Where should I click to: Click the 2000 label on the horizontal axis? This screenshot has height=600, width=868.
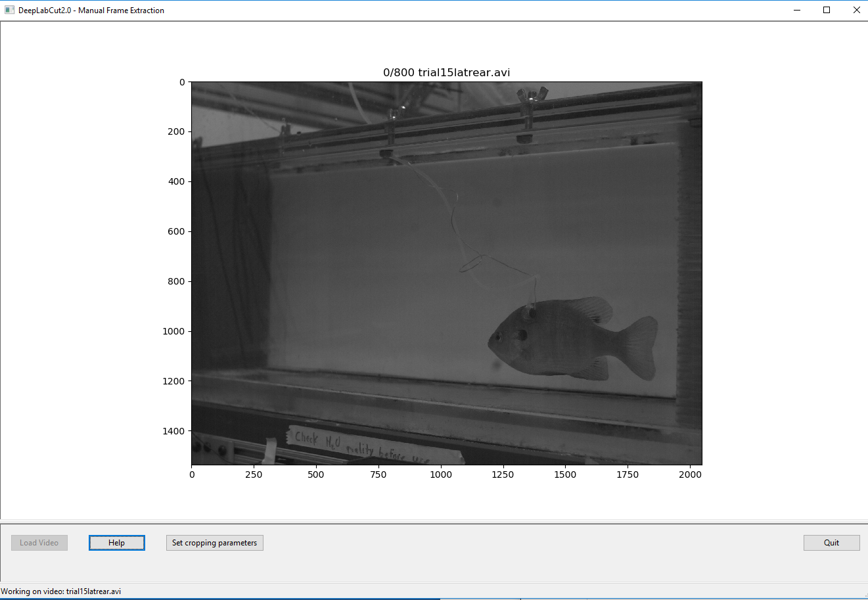click(x=690, y=474)
